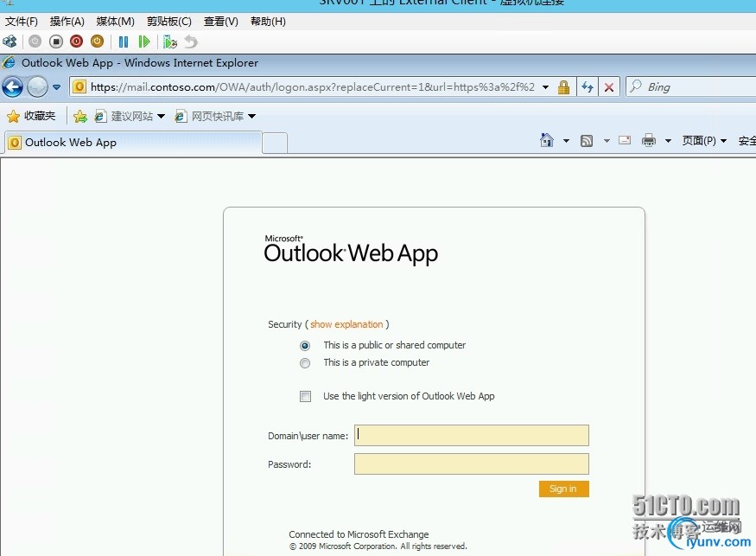The image size is (756, 556).
Task: Focus the Domain\user name field
Action: point(472,435)
